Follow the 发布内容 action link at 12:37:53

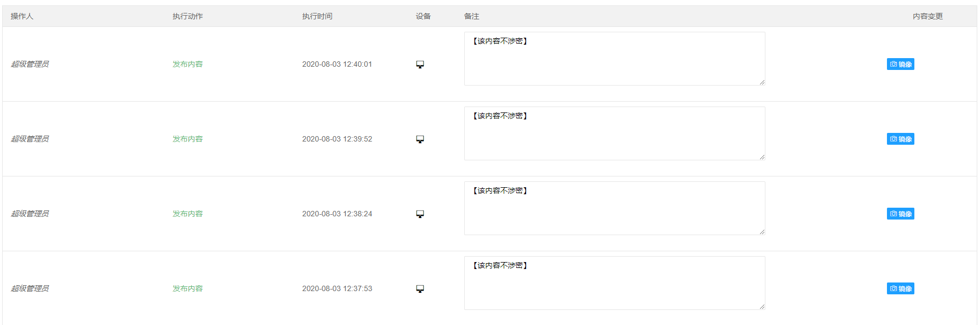pyautogui.click(x=188, y=288)
